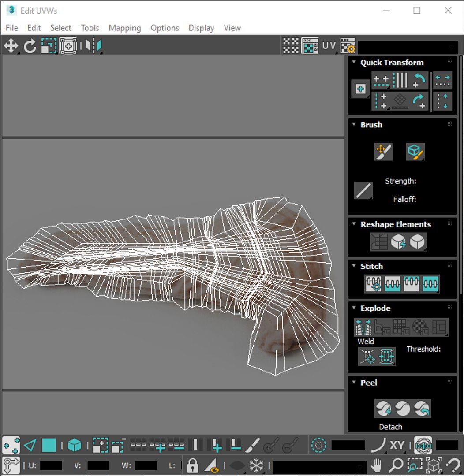The image size is (464, 476).
Task: Open the Options menu
Action: (x=165, y=28)
